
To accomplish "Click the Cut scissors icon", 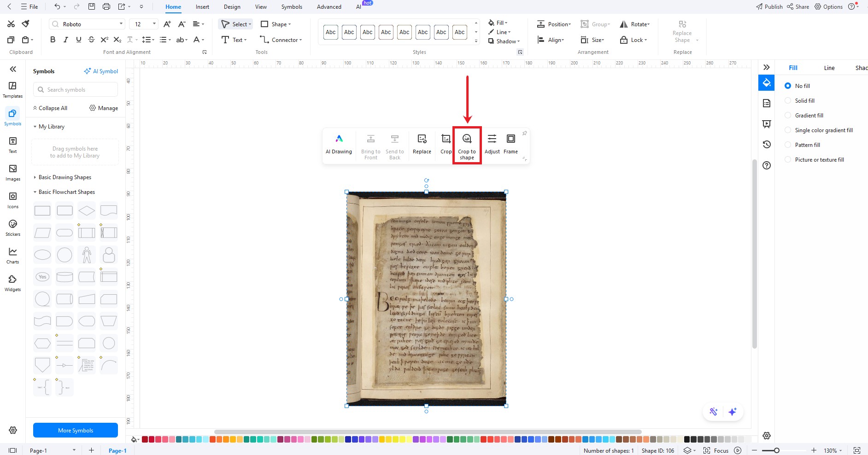I will click(x=11, y=24).
